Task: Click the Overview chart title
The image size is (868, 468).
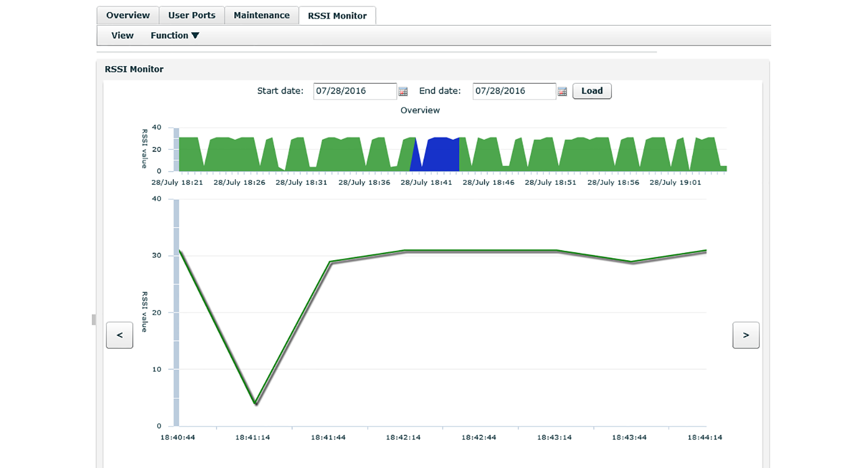Action: point(420,110)
